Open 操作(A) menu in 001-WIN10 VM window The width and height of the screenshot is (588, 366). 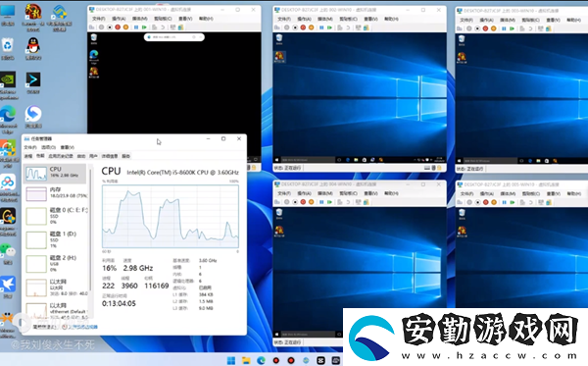coord(119,19)
